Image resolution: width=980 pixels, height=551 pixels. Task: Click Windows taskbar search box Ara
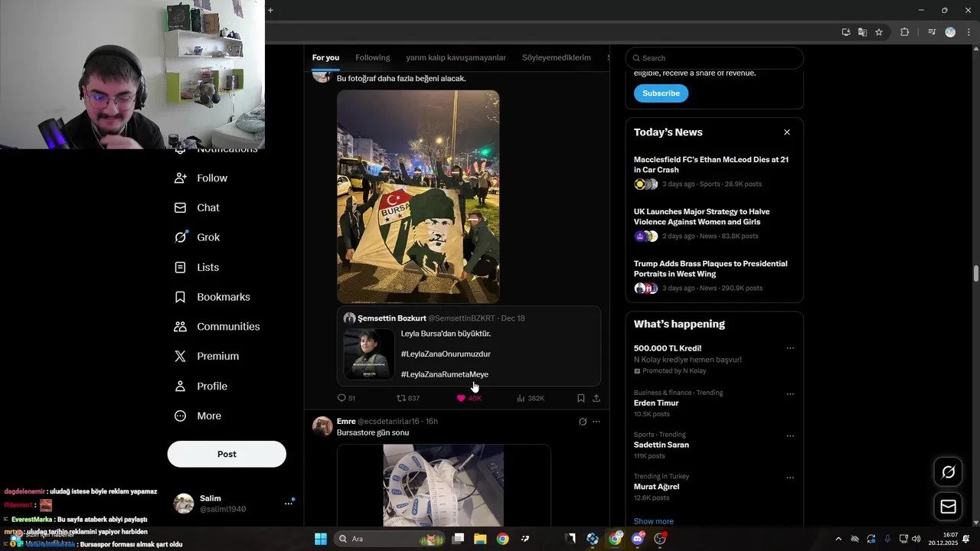click(390, 539)
